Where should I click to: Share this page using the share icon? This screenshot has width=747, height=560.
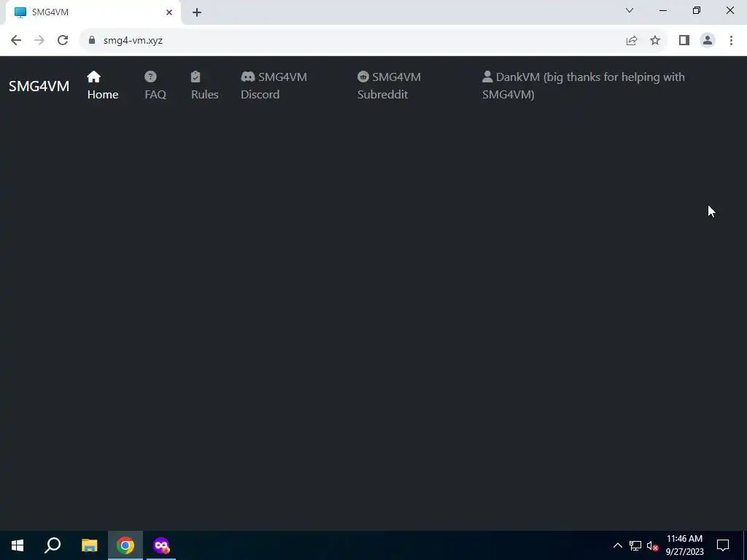pyautogui.click(x=632, y=41)
